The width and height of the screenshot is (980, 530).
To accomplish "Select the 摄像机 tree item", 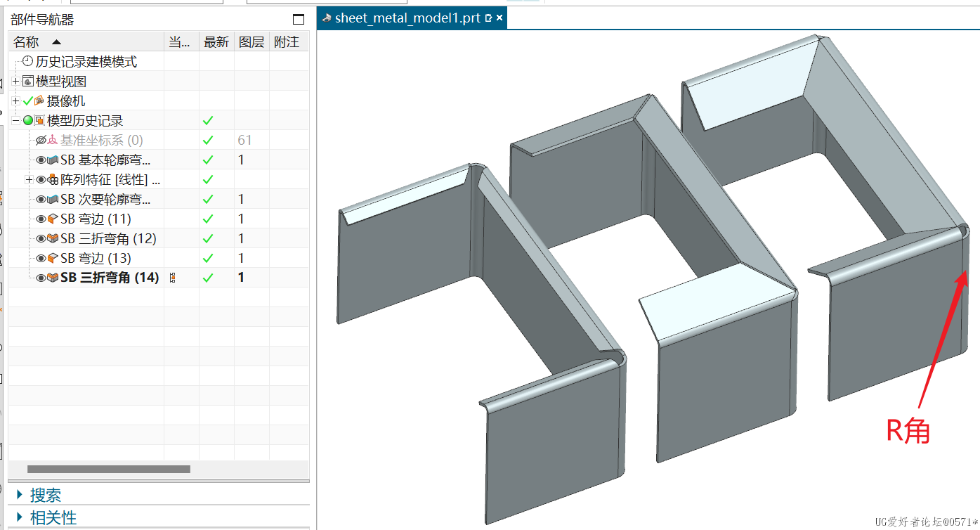I will coord(66,101).
